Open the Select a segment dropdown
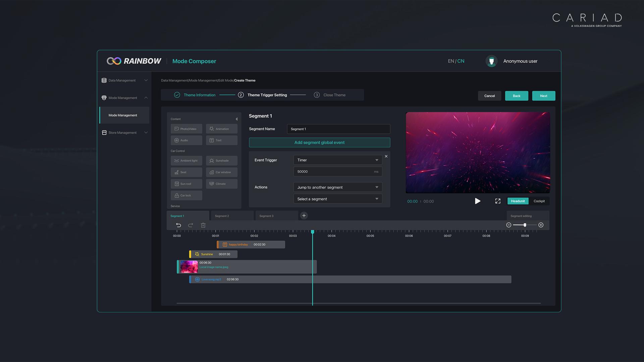This screenshot has width=644, height=362. (x=337, y=199)
